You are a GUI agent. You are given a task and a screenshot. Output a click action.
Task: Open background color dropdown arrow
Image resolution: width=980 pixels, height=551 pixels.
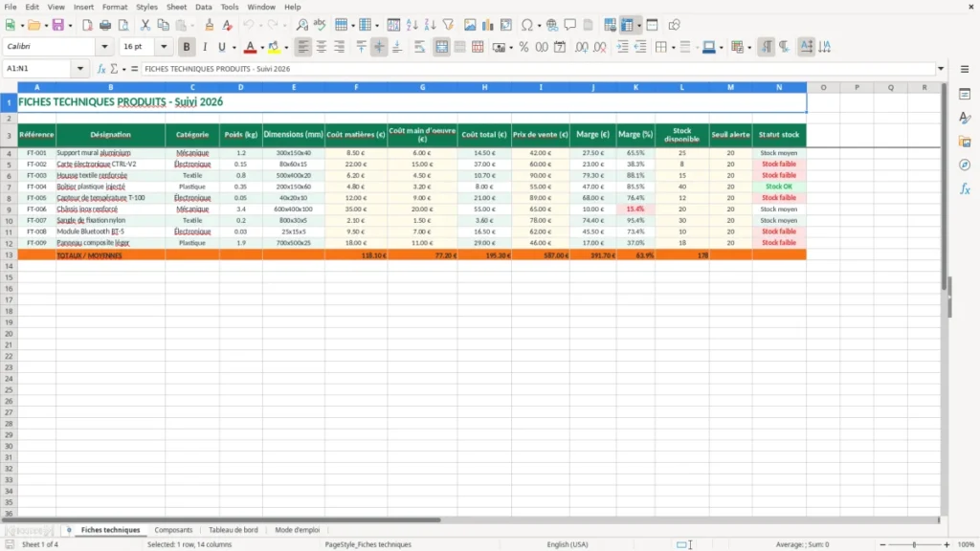coord(286,48)
